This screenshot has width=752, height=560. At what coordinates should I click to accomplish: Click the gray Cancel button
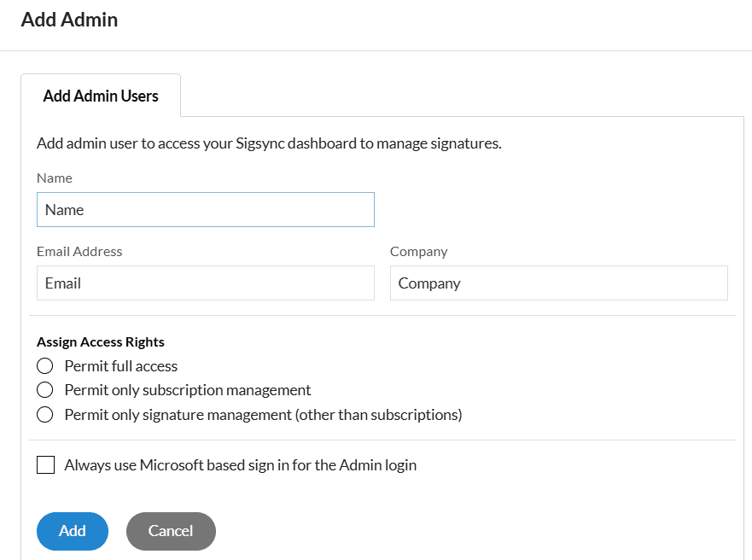coord(171,531)
